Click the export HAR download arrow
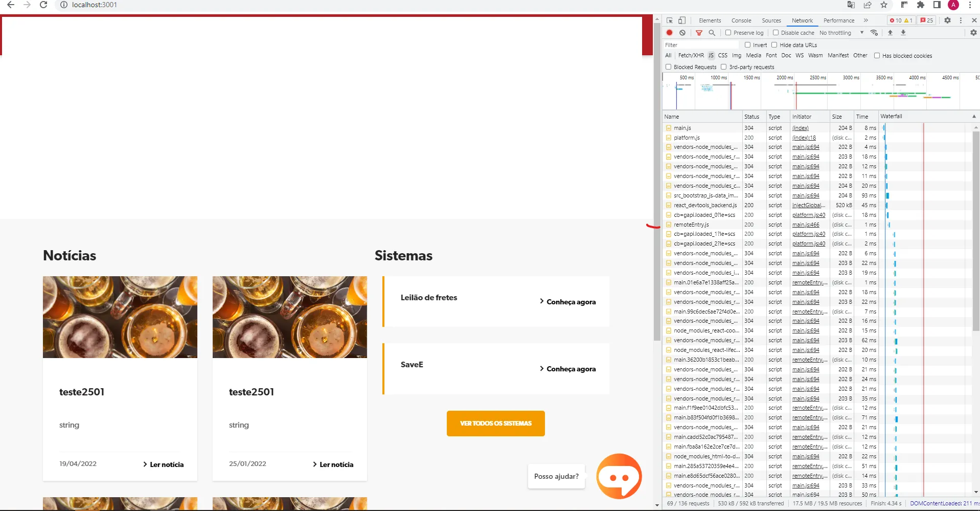 [903, 33]
